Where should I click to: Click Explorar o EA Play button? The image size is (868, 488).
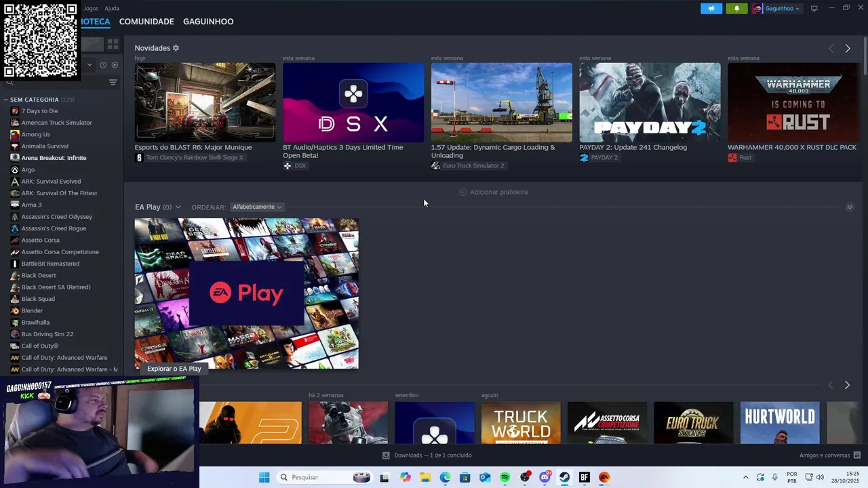174,369
